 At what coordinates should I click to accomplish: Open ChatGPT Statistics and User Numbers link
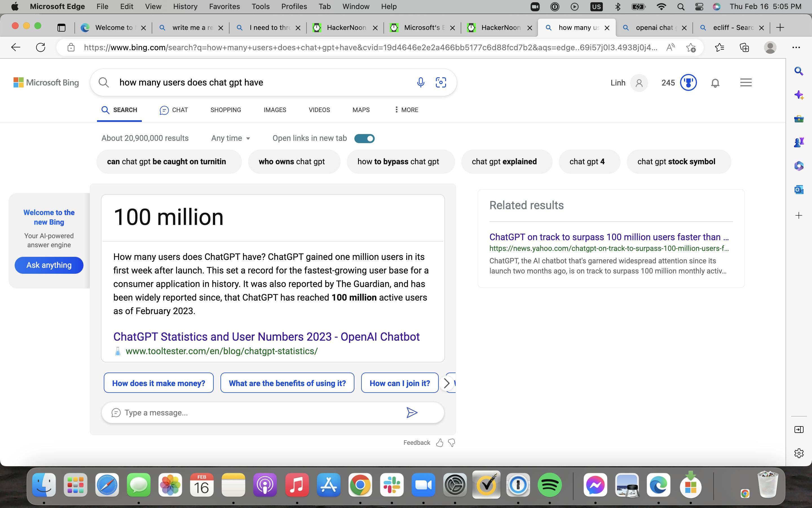pyautogui.click(x=266, y=337)
